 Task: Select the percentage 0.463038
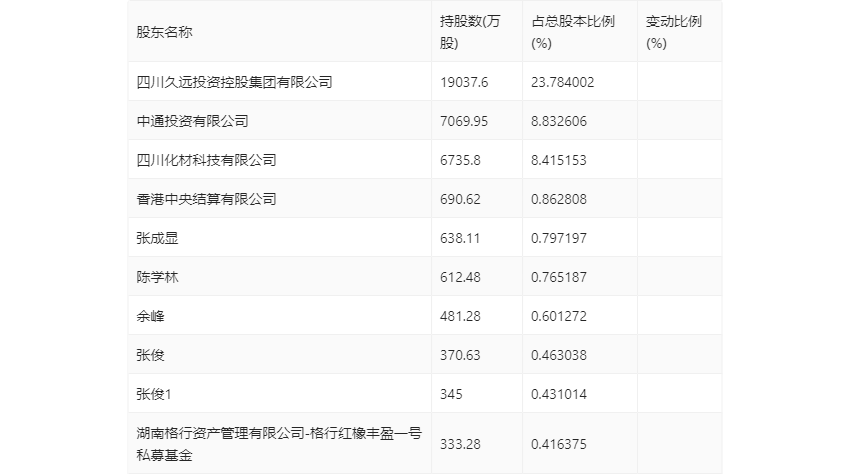(x=559, y=355)
